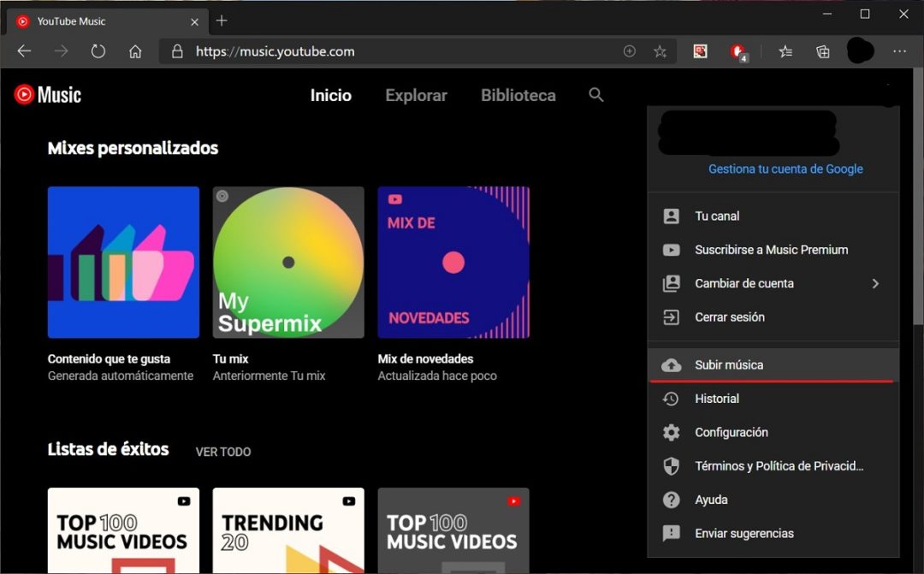The image size is (924, 574).
Task: Expand Cambiar de cuenta chevron arrow
Action: (876, 283)
